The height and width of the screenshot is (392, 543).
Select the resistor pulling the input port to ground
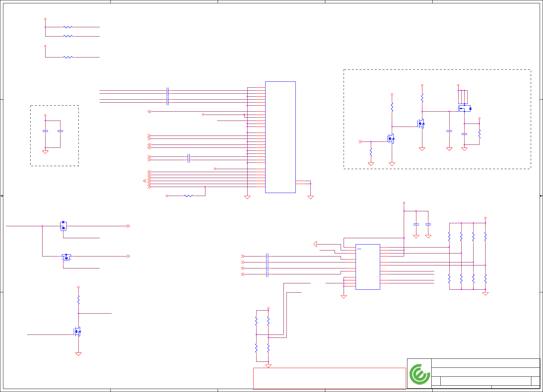pos(371,152)
